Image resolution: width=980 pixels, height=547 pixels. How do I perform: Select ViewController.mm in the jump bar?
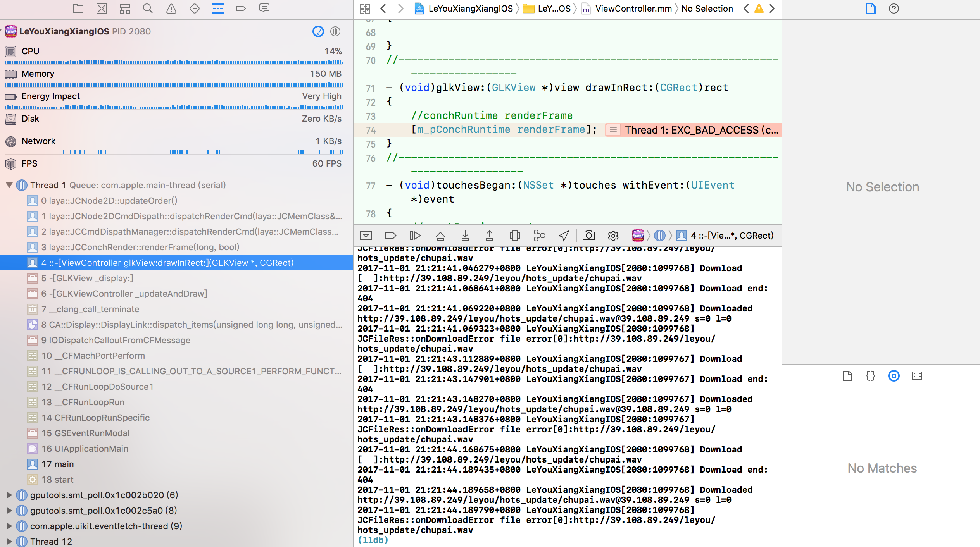click(x=633, y=9)
